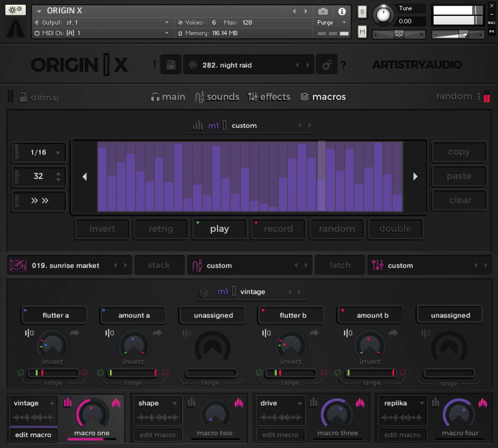Image resolution: width=498 pixels, height=448 pixels.
Task: Click the double button
Action: click(395, 229)
